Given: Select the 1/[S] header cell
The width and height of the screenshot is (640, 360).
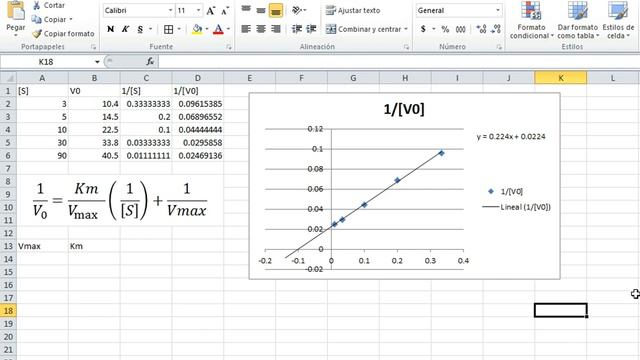Looking at the screenshot, I should tap(146, 91).
